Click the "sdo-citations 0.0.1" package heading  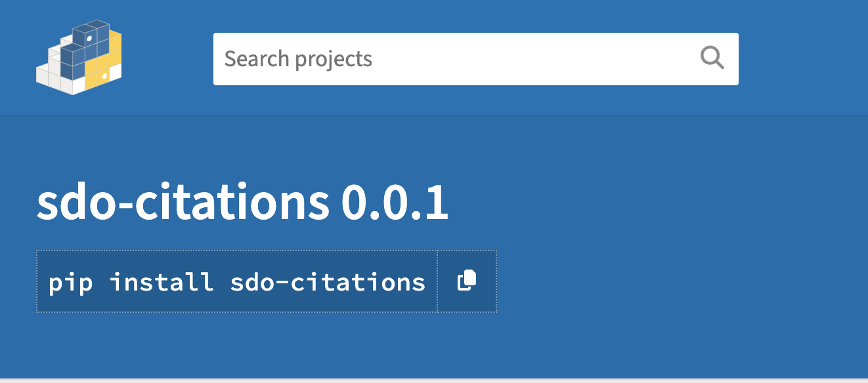(242, 202)
